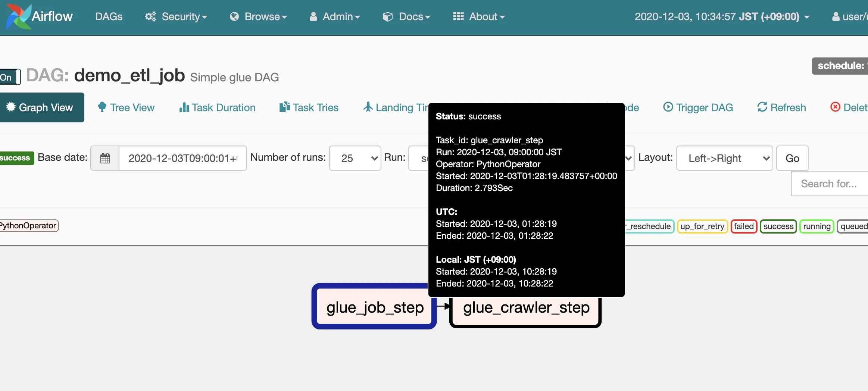Open the About menu
Screen dimensions: 868x391
[479, 17]
